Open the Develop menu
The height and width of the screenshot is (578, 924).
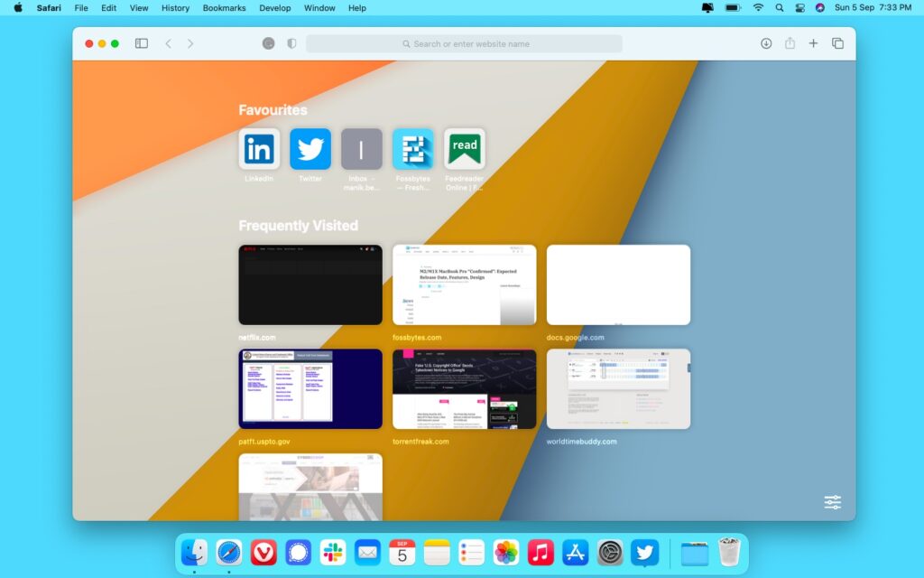[274, 8]
